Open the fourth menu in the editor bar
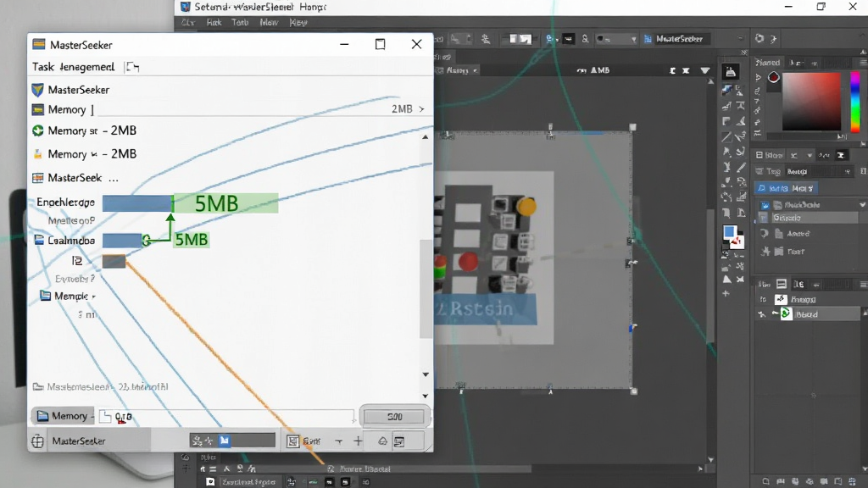 pos(269,22)
